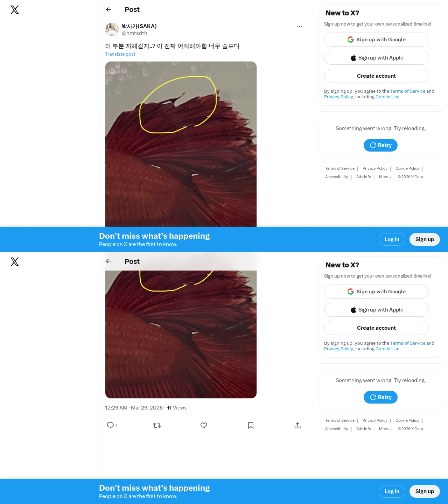Screen dimensions: 448x504
Task: Go back using the arrow beside the upper Post header
Action: pyautogui.click(x=108, y=9)
